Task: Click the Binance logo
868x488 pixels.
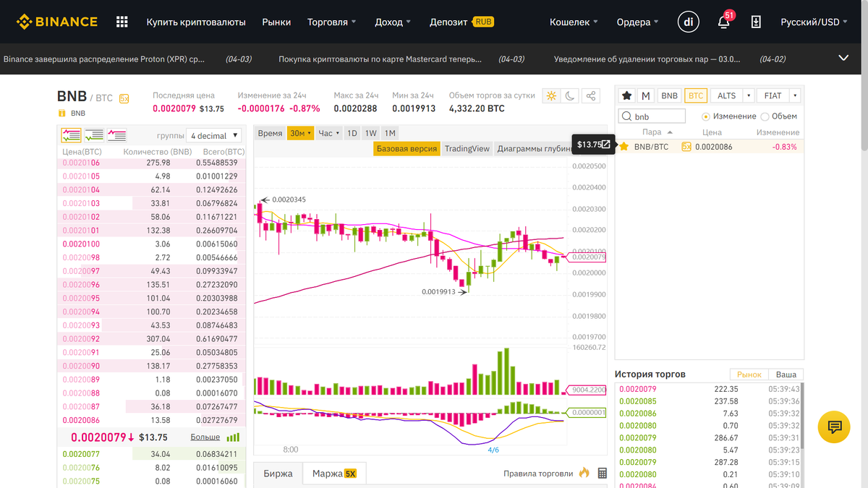Action: [x=57, y=22]
